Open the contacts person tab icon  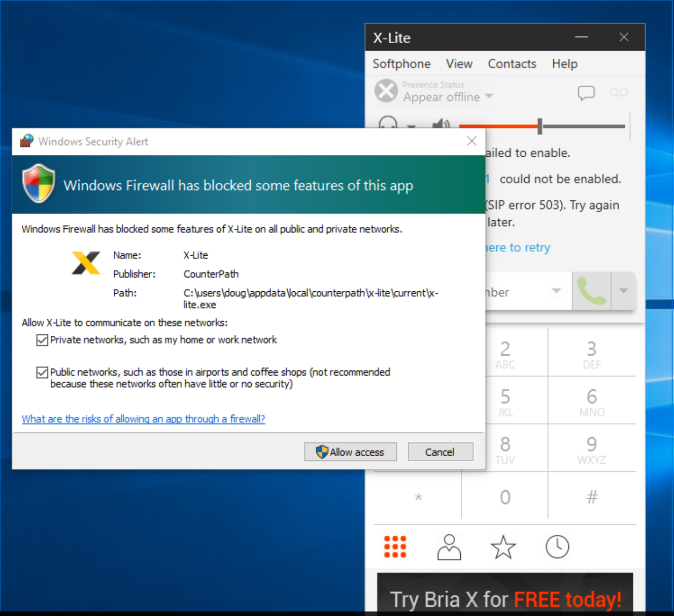tap(449, 546)
